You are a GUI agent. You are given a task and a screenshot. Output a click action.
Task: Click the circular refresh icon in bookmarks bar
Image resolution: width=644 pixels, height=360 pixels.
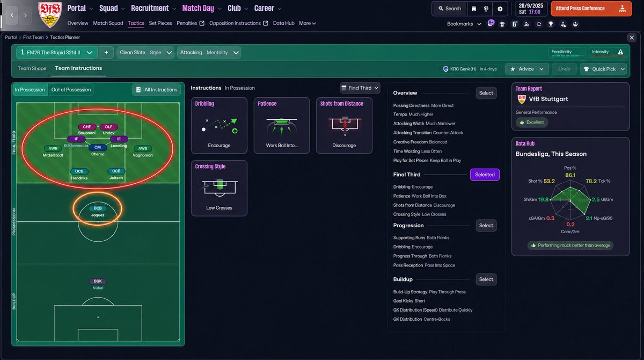538,24
